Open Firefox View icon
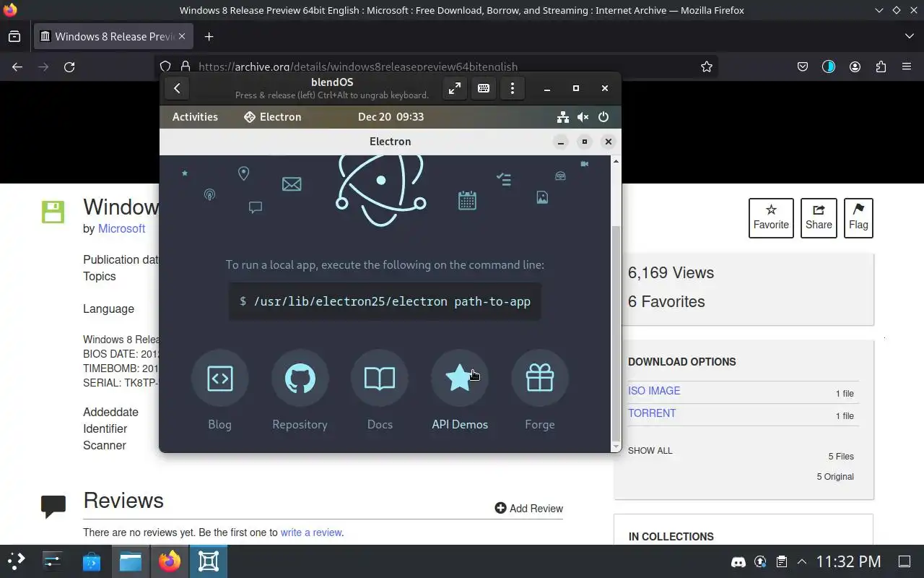Viewport: 924px width, 578px height. pos(14,36)
